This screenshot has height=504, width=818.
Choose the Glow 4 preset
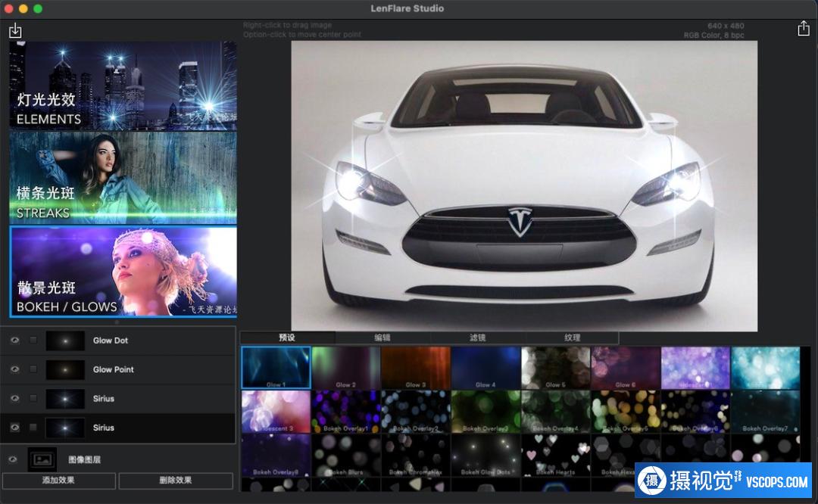(485, 368)
